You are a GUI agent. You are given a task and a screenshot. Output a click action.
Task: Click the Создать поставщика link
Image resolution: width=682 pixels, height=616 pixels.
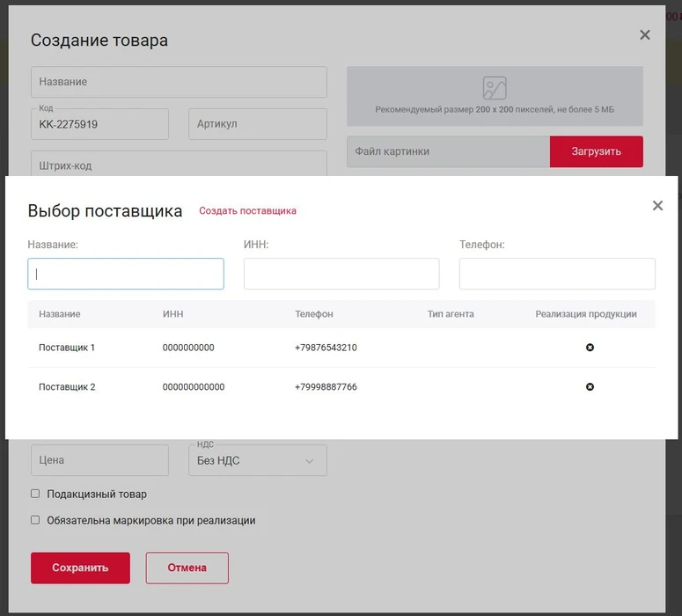click(247, 211)
